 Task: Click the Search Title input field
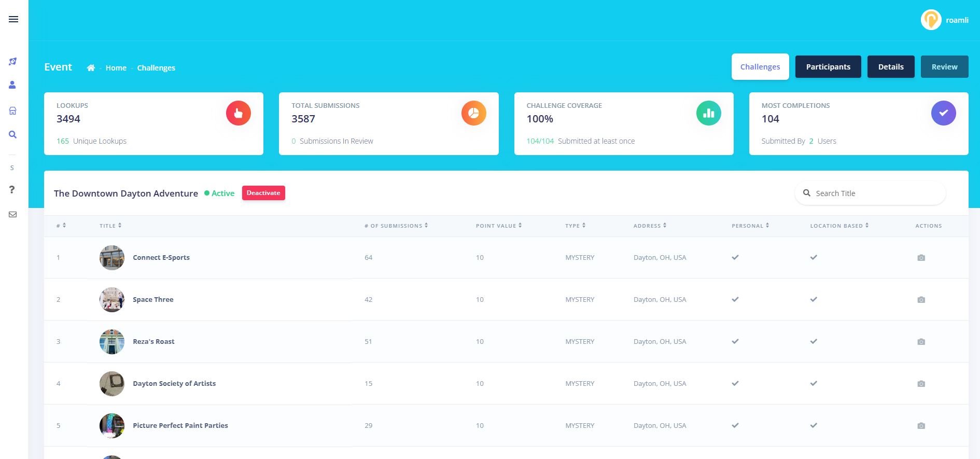coord(870,193)
